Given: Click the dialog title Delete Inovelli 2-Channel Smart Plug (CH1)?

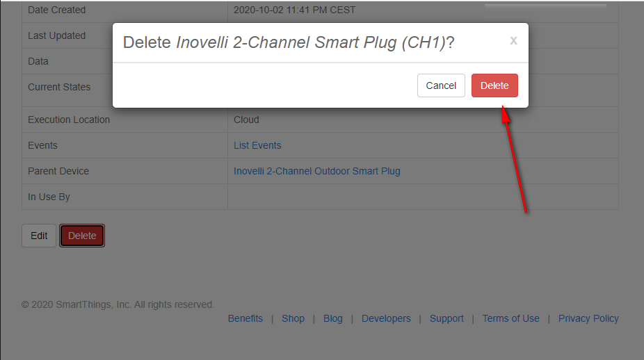Looking at the screenshot, I should (289, 42).
